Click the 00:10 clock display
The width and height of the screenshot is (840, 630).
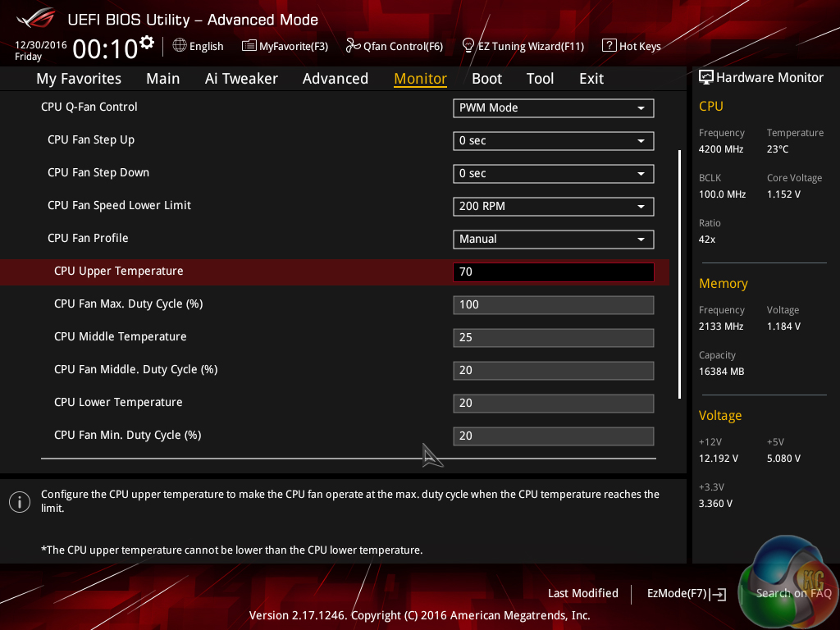(x=106, y=49)
